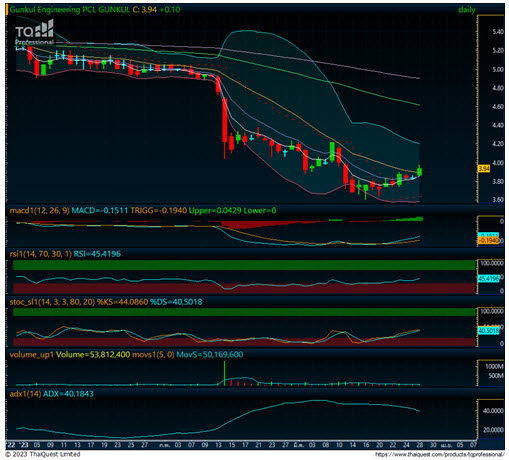Click the orange -0.1940 MACD trigger tag
Image resolution: width=509 pixels, height=460 pixels.
[489, 240]
